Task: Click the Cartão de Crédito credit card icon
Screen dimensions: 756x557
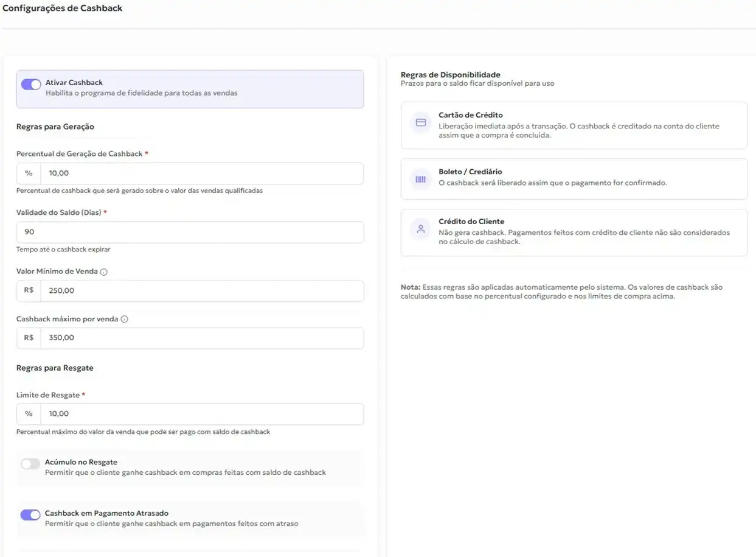Action: [420, 122]
